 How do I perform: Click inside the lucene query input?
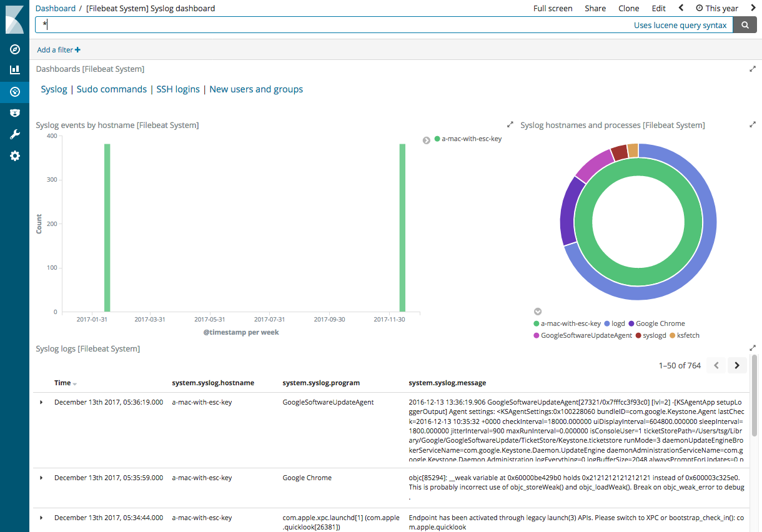click(250, 25)
